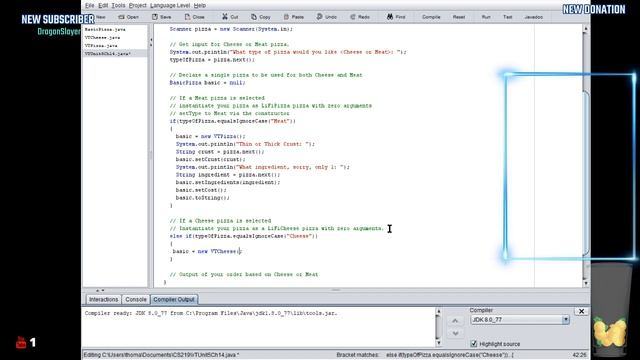
Task: Open the Language Level menu
Action: 170,5
